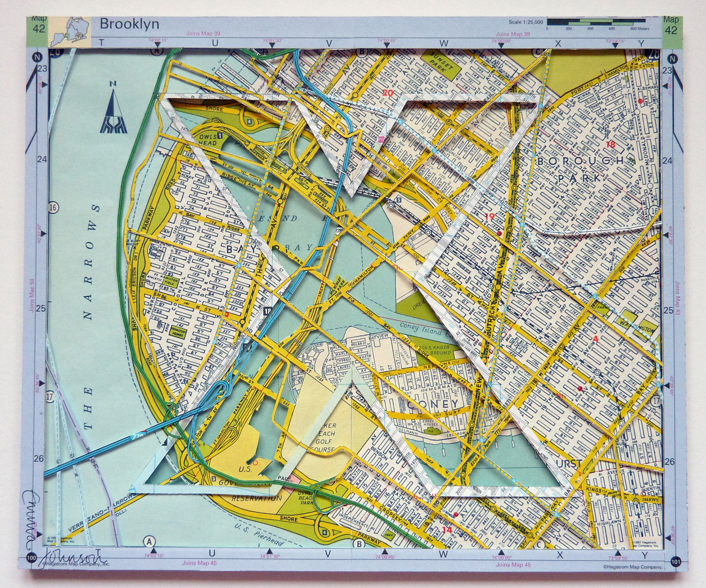The width and height of the screenshot is (706, 588).
Task: Click the green Sunset Park area
Action: tap(441, 64)
